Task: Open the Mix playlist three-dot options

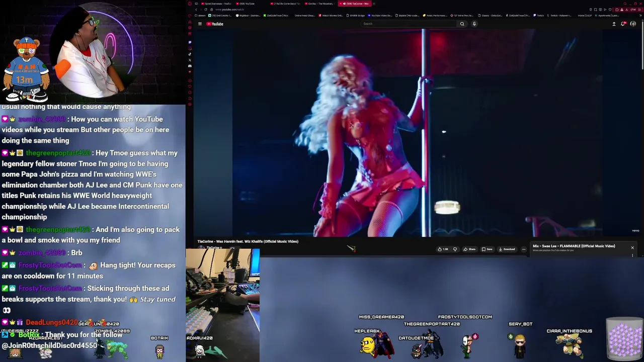Action: [x=632, y=255]
